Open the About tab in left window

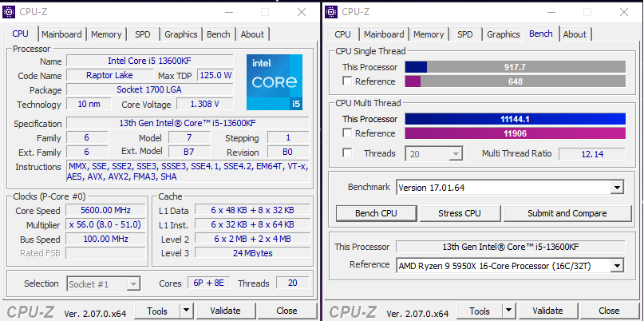pos(251,34)
